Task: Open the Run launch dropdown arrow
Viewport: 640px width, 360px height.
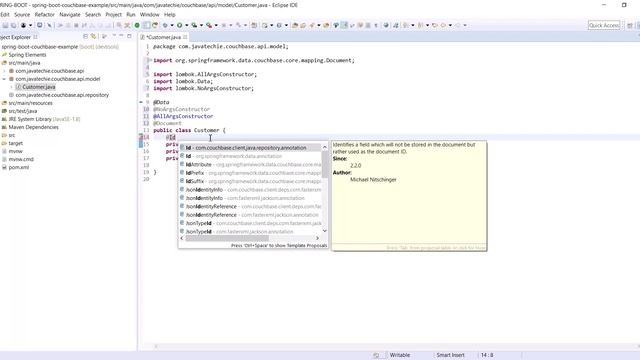Action: point(187,25)
